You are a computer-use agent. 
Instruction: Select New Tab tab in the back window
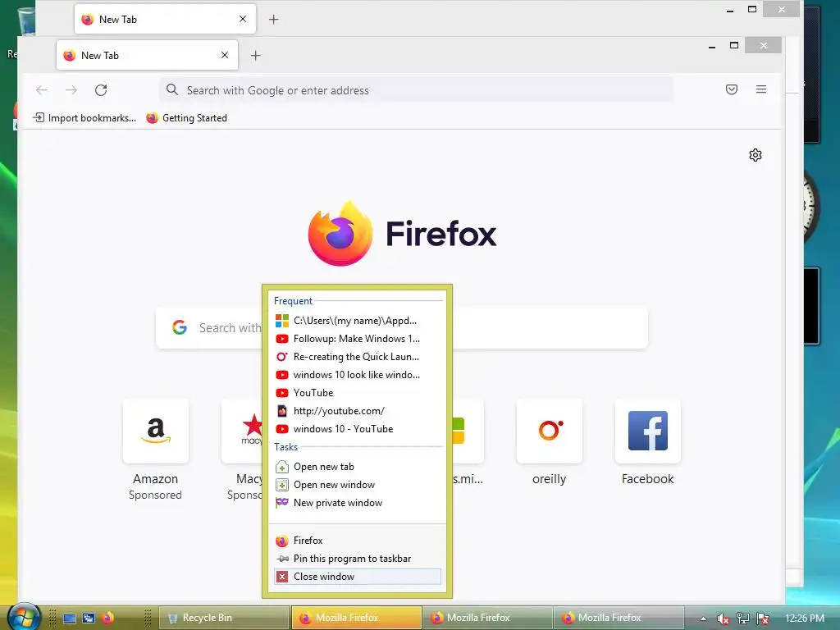pyautogui.click(x=165, y=20)
